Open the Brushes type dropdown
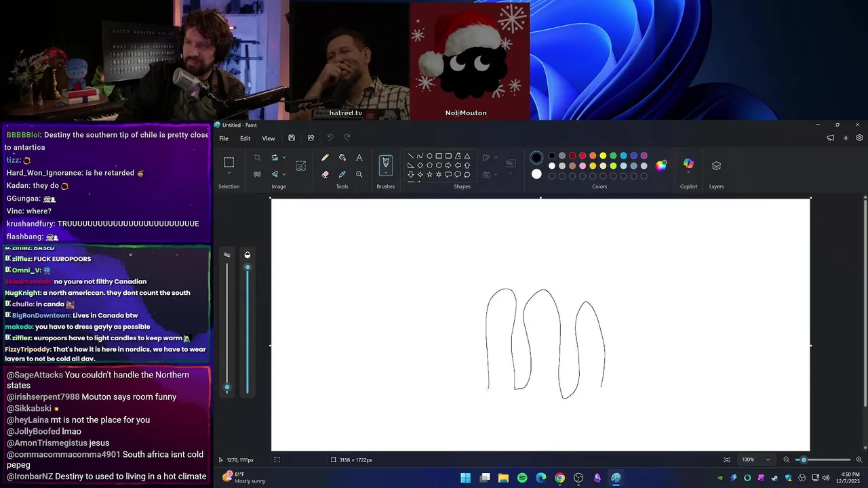The height and width of the screenshot is (488, 868). pyautogui.click(x=385, y=174)
